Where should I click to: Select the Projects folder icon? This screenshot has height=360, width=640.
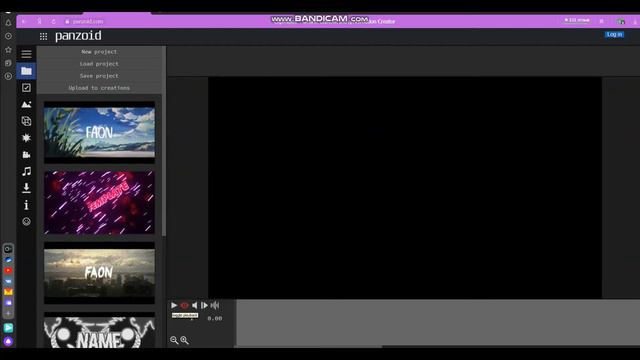(26, 71)
